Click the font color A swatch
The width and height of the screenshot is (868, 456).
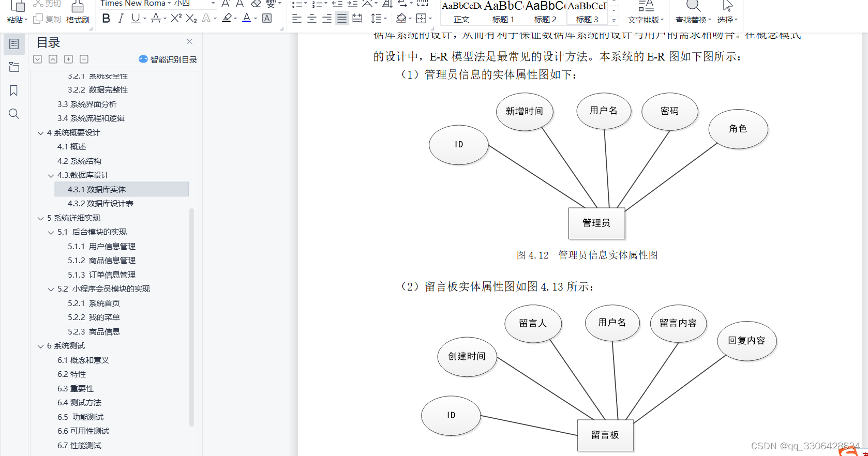(x=247, y=19)
